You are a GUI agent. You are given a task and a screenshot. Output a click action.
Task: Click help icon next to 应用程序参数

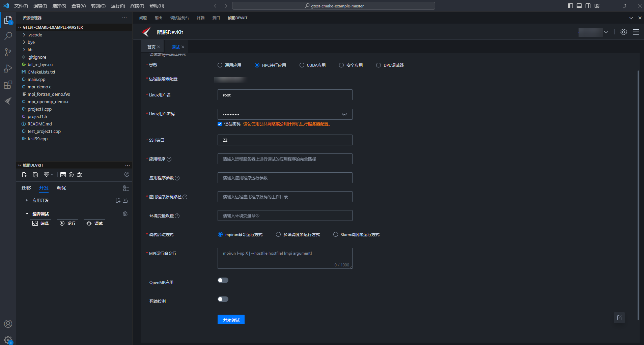coord(177,178)
